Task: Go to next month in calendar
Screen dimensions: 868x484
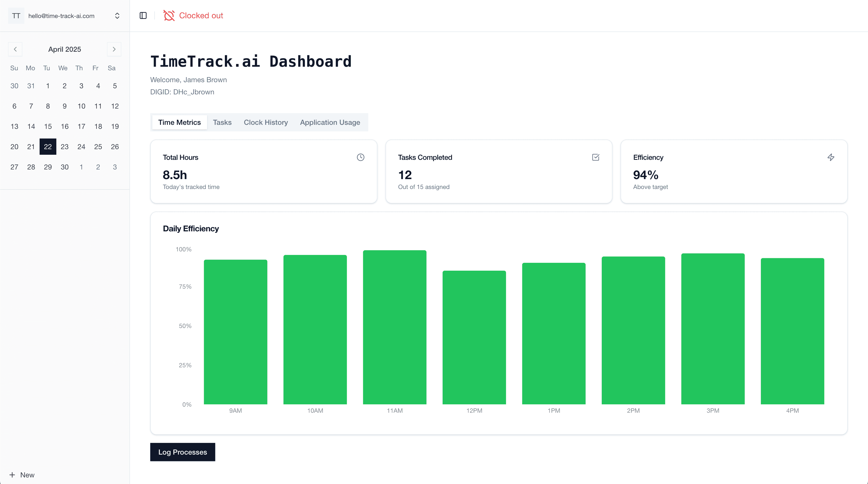Action: 114,49
